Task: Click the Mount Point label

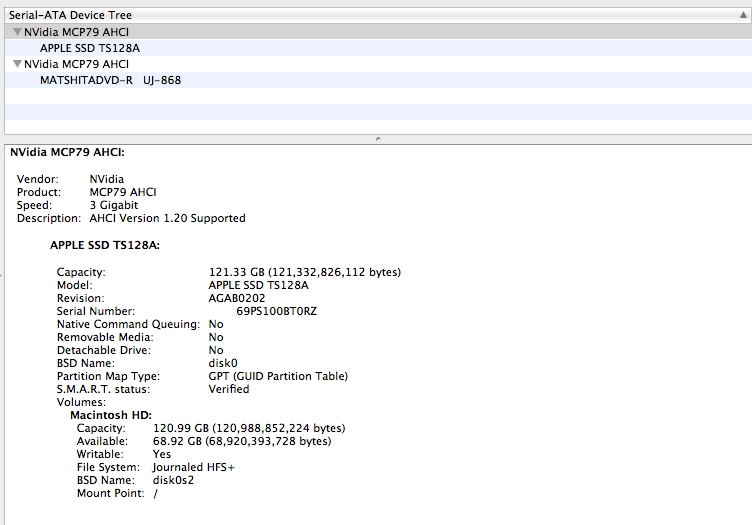Action: 110,493
